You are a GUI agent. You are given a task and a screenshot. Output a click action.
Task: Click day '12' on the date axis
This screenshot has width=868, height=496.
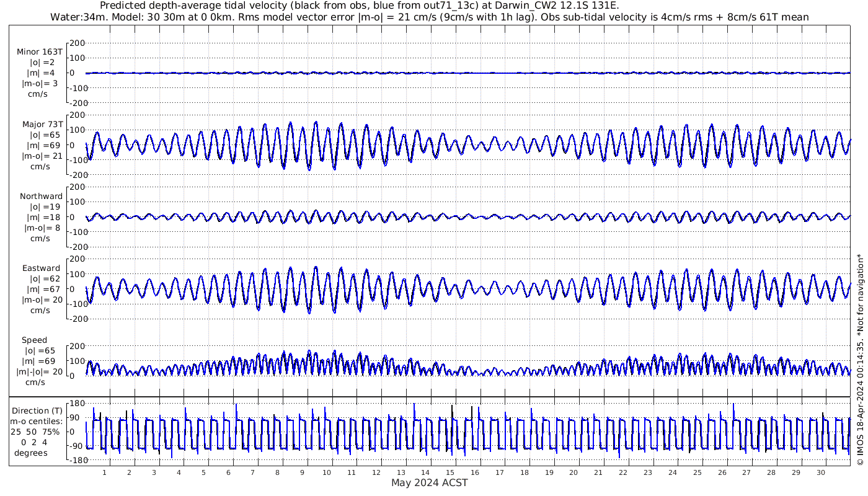pos(376,472)
